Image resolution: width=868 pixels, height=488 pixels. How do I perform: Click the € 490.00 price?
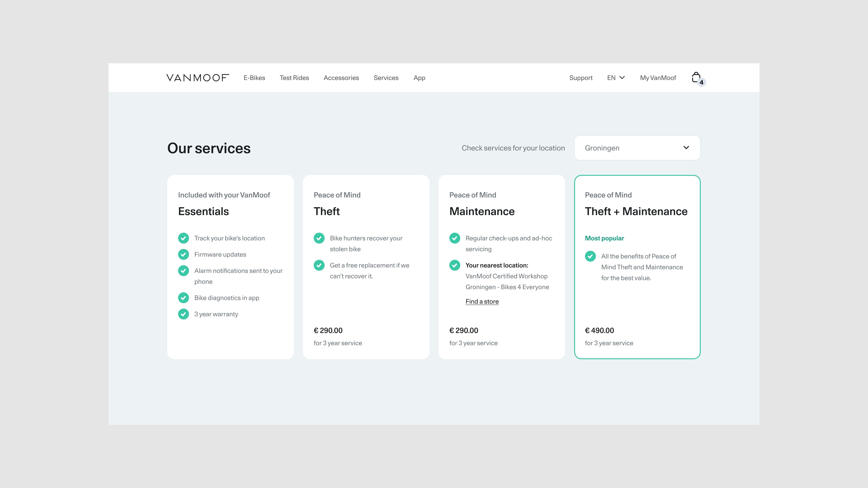click(x=599, y=330)
